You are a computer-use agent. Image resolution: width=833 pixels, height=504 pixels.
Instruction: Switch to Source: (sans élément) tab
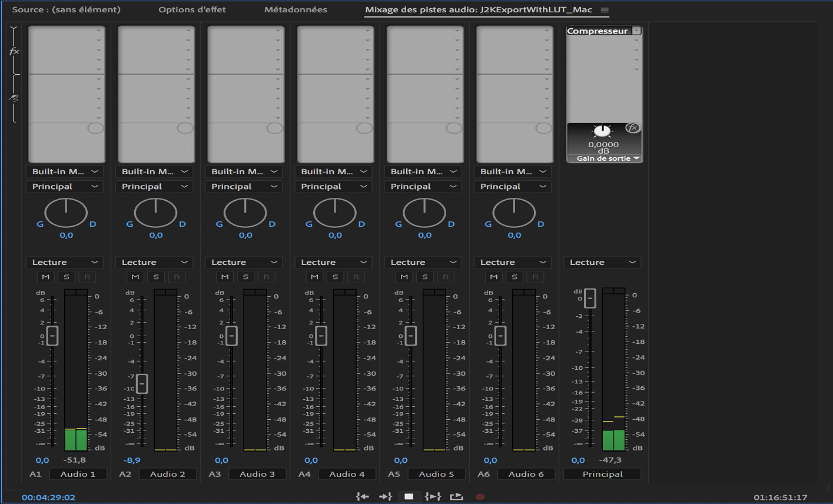coord(66,9)
